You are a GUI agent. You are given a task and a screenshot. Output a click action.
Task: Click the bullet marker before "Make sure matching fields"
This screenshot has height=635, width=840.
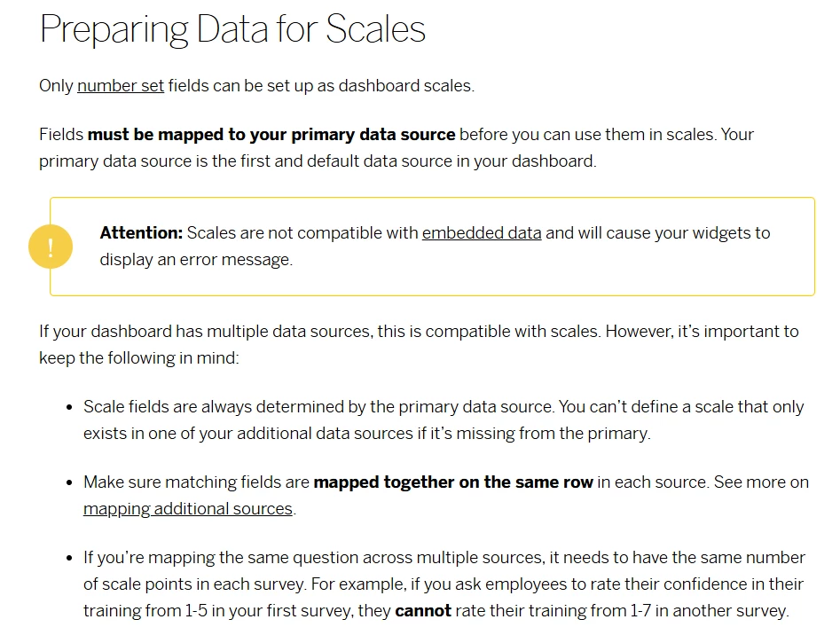point(69,483)
